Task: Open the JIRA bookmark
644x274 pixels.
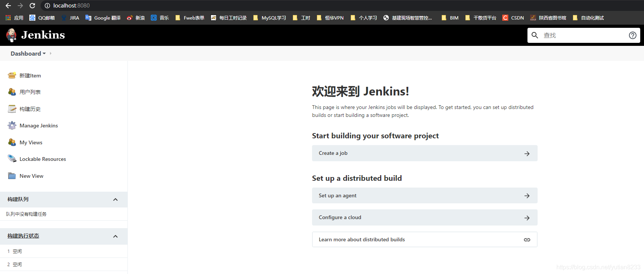Action: tap(70, 18)
